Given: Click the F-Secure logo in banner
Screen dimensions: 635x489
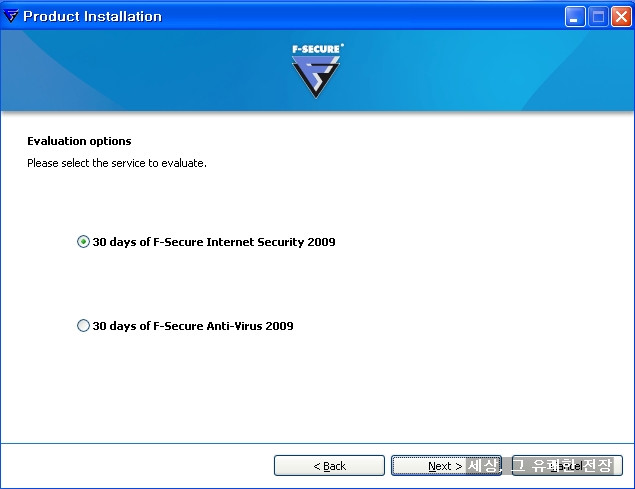Looking at the screenshot, I should [x=316, y=71].
